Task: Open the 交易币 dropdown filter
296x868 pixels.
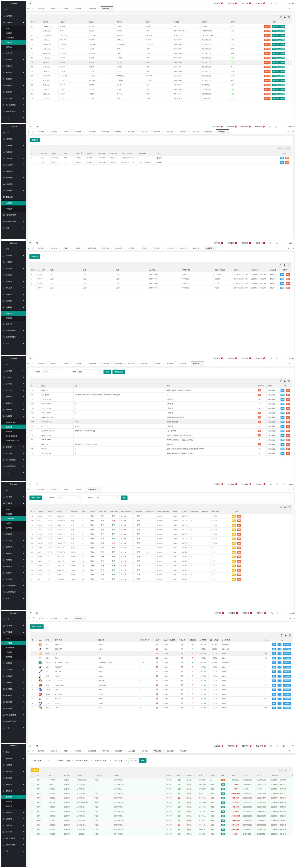Action: tap(107, 498)
